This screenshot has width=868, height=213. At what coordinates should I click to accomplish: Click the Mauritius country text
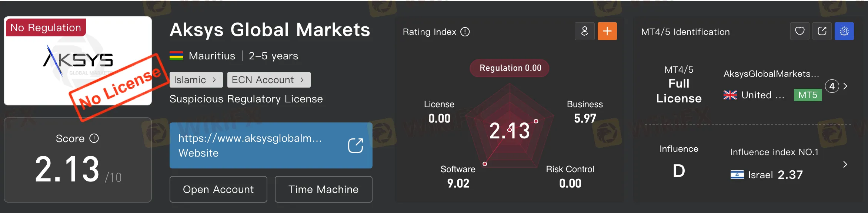pos(212,56)
